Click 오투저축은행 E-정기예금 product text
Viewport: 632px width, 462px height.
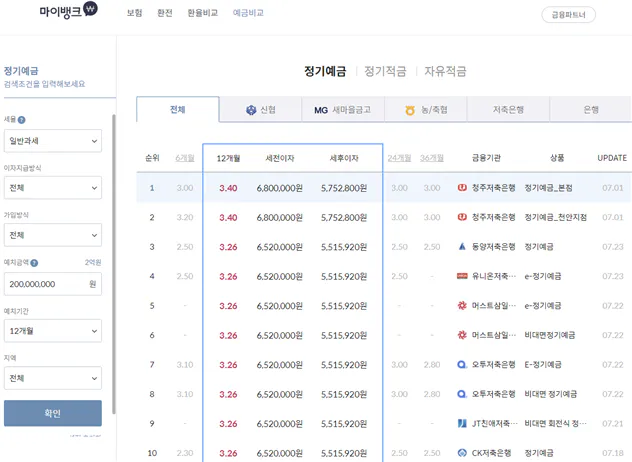click(x=543, y=364)
